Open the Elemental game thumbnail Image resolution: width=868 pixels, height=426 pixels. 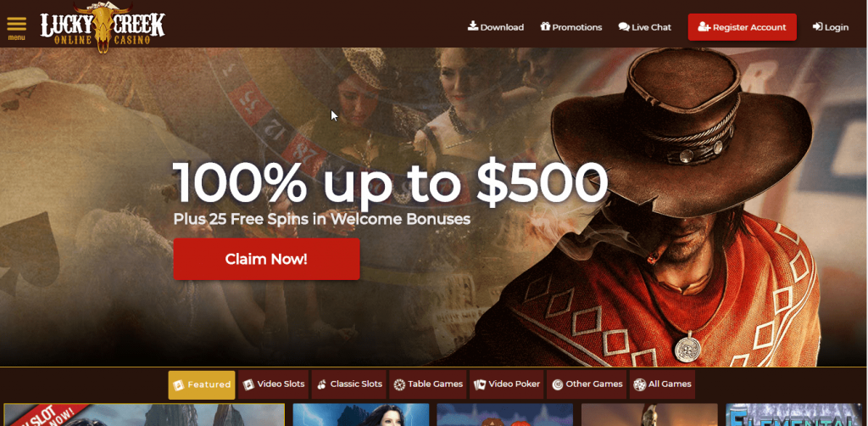tap(795, 414)
